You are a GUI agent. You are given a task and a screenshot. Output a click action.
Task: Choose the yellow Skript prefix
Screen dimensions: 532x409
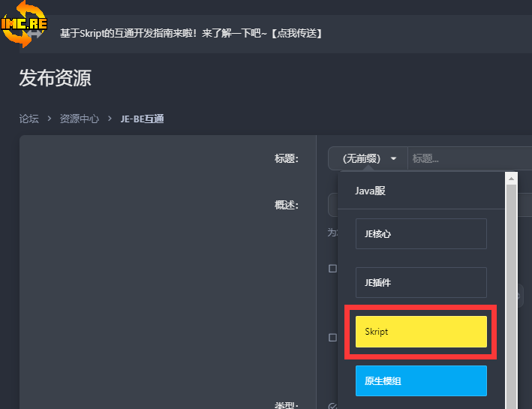point(421,332)
